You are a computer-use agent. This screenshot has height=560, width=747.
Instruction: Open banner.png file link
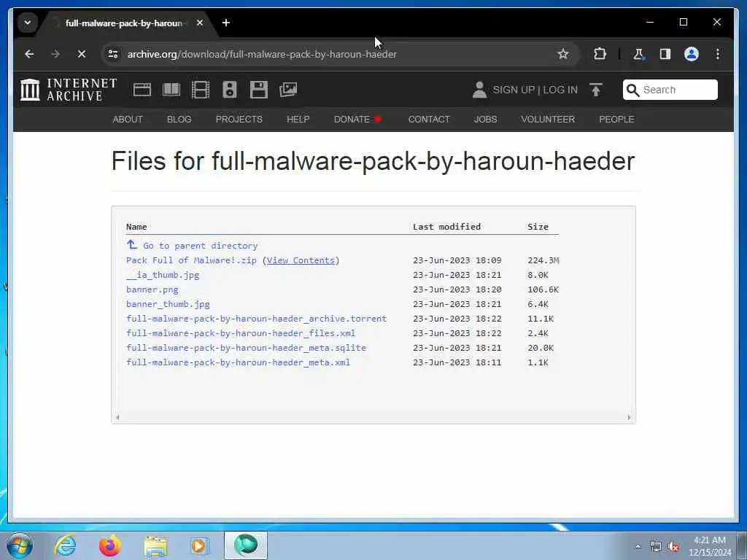(x=152, y=289)
